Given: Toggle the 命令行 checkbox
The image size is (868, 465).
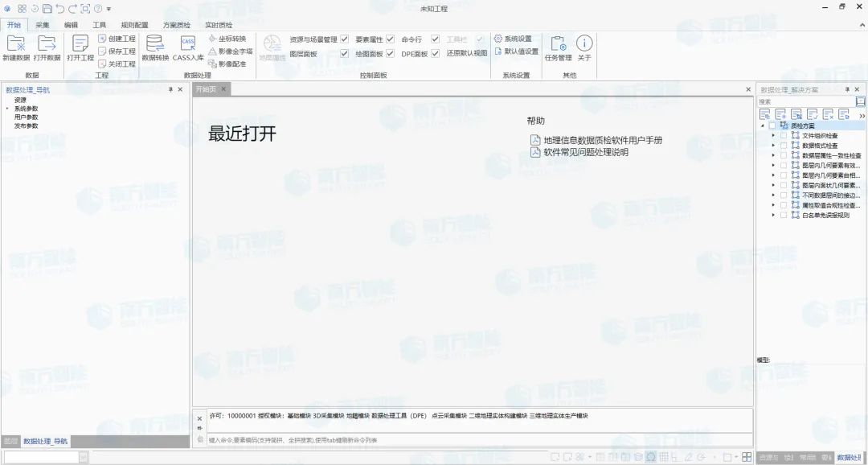Looking at the screenshot, I should (x=435, y=39).
